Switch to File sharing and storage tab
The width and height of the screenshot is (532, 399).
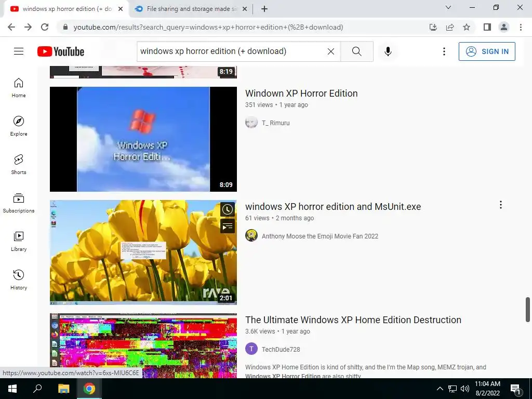pos(192,9)
